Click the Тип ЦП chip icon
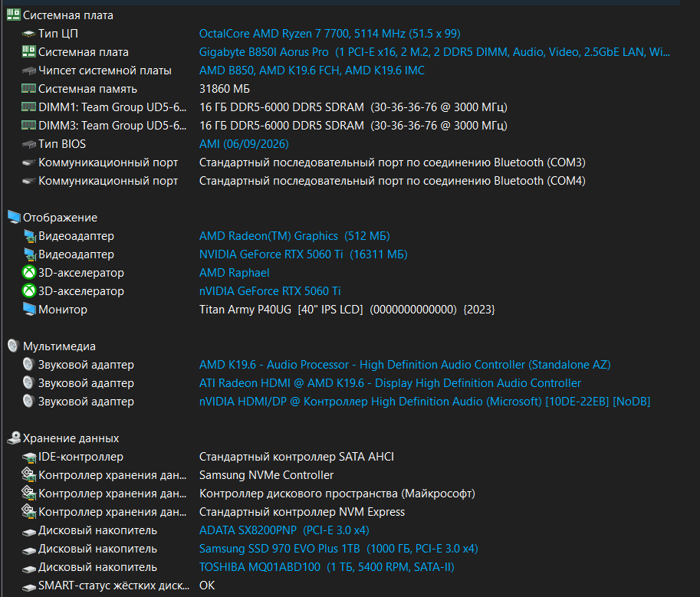This screenshot has width=700, height=597. (x=29, y=34)
